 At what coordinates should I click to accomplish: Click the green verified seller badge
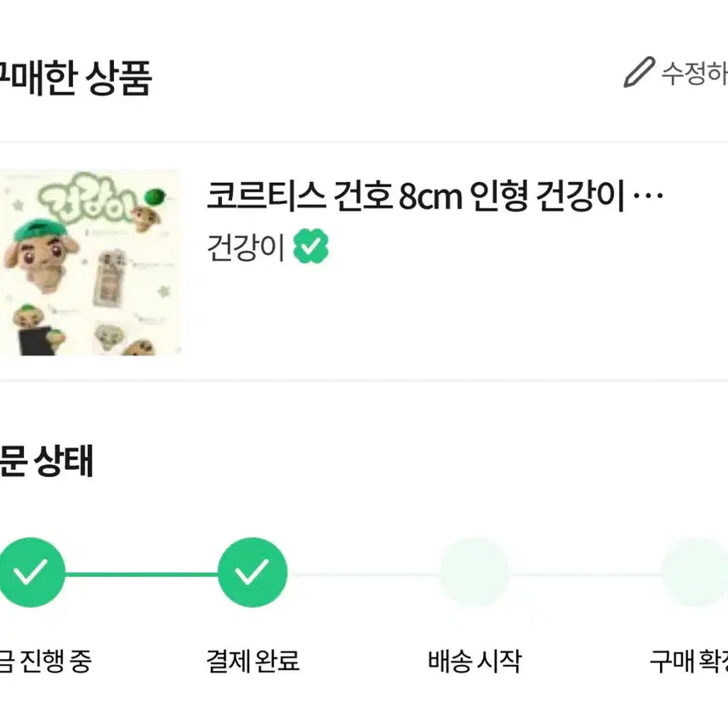[x=310, y=246]
